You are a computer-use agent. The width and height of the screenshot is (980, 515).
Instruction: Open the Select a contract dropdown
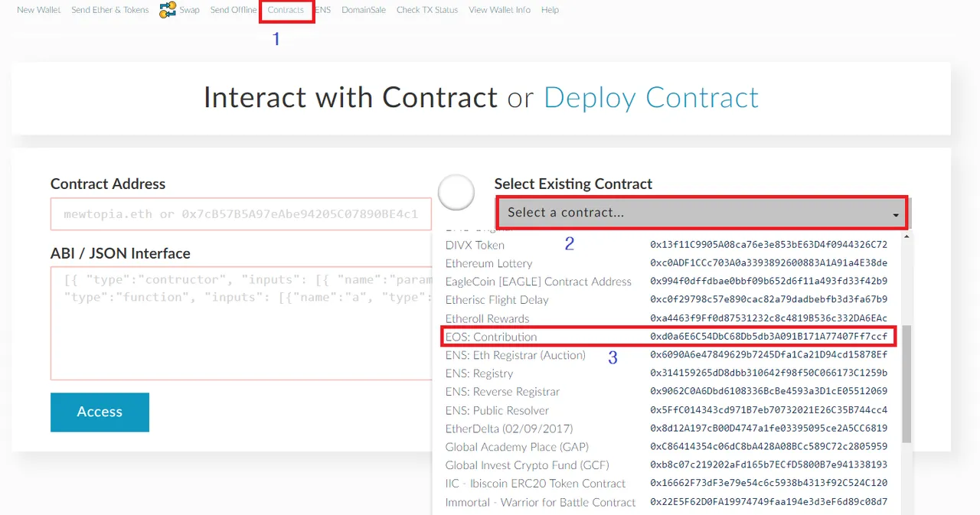[x=702, y=212]
